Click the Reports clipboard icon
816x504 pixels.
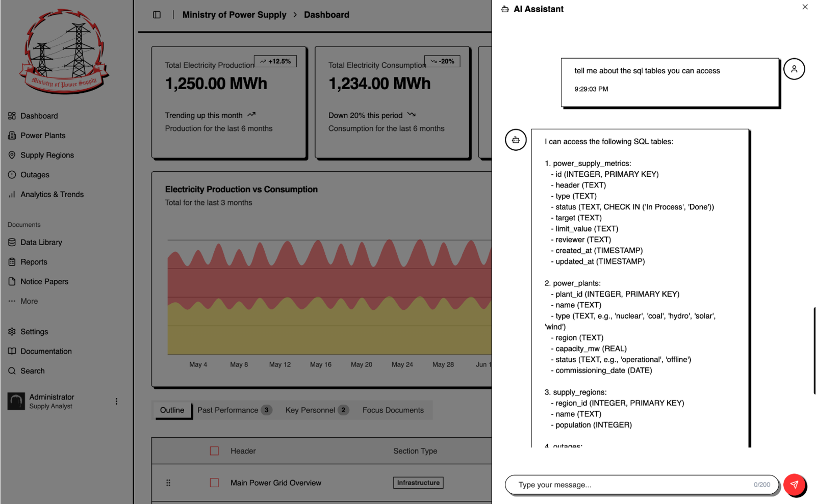click(x=12, y=262)
